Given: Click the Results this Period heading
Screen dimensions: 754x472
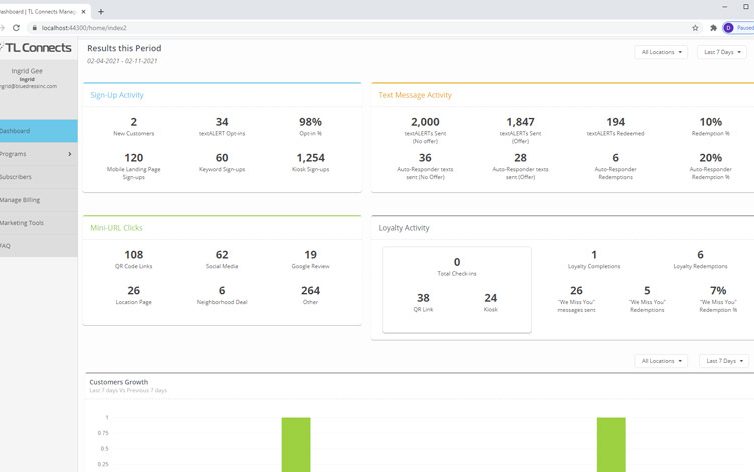Looking at the screenshot, I should pos(124,48).
